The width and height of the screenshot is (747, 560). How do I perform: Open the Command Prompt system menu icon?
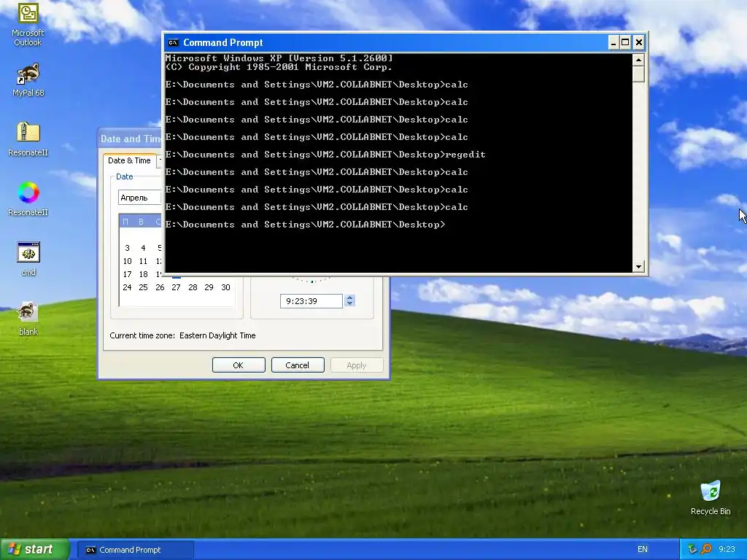point(173,43)
